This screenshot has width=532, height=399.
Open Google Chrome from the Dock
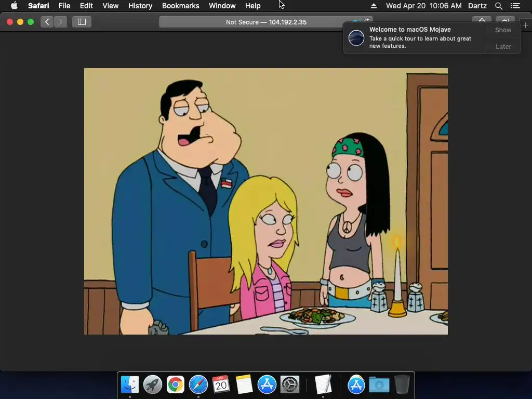(176, 384)
